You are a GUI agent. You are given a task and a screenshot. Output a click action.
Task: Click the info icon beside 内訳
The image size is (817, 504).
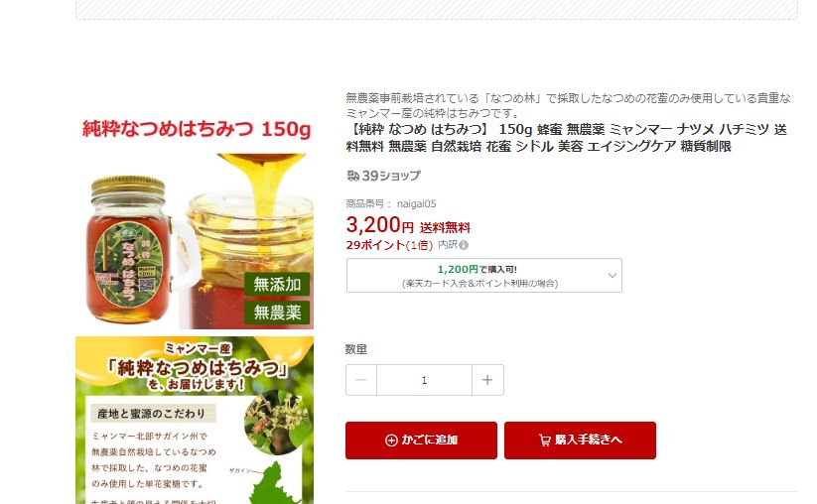click(x=464, y=245)
